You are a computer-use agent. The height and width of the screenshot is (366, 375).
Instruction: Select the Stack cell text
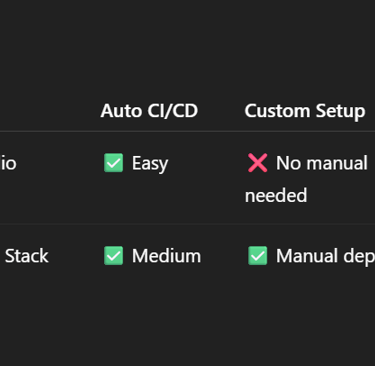27,256
